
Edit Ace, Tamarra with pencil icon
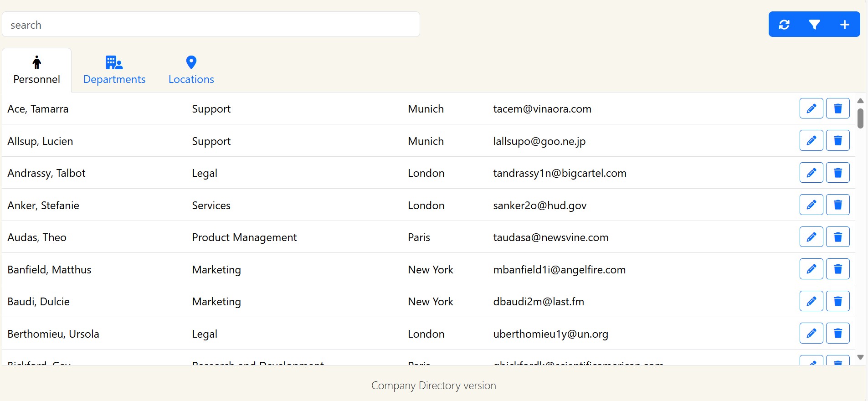click(811, 108)
